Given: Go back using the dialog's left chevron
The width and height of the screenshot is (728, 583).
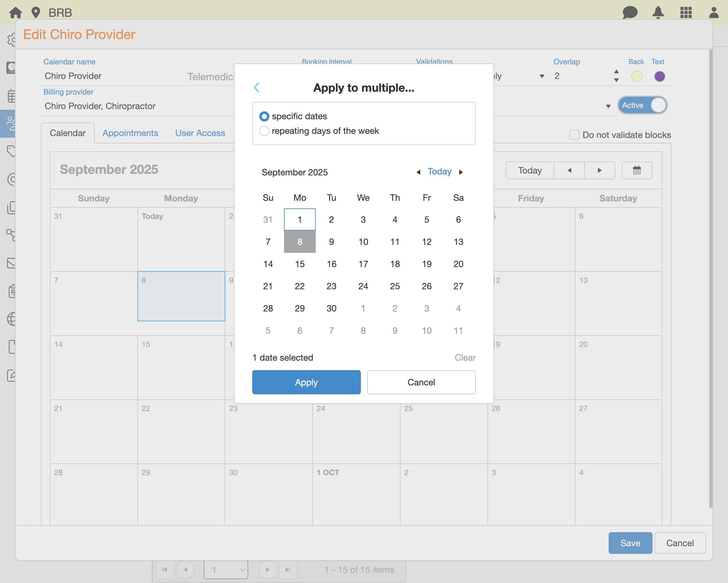Looking at the screenshot, I should (257, 88).
